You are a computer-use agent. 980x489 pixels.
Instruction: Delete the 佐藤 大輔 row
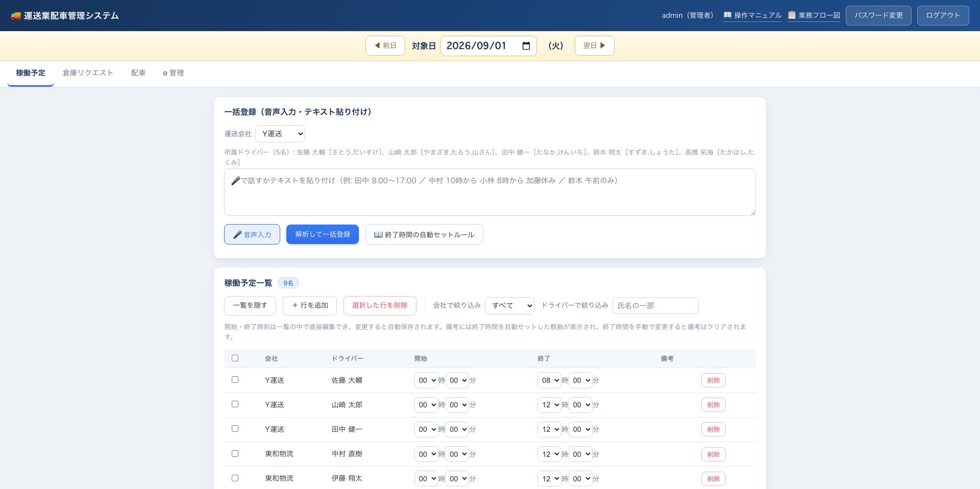(x=714, y=380)
